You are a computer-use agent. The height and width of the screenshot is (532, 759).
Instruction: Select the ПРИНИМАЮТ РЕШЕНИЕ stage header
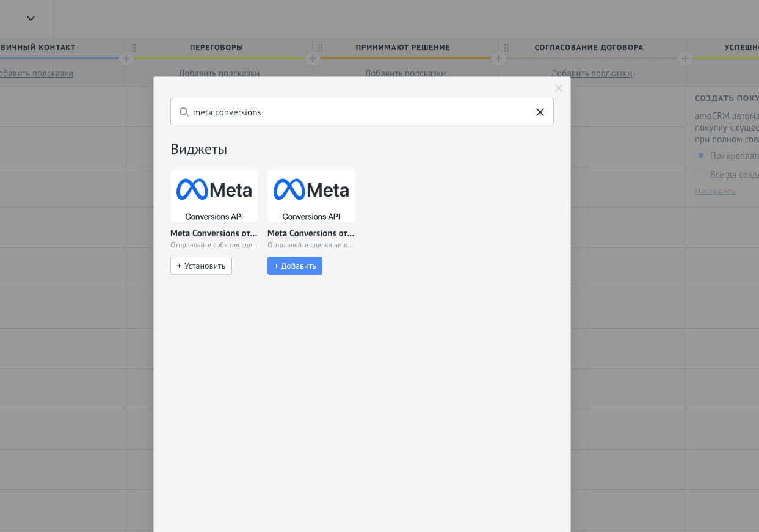click(402, 47)
